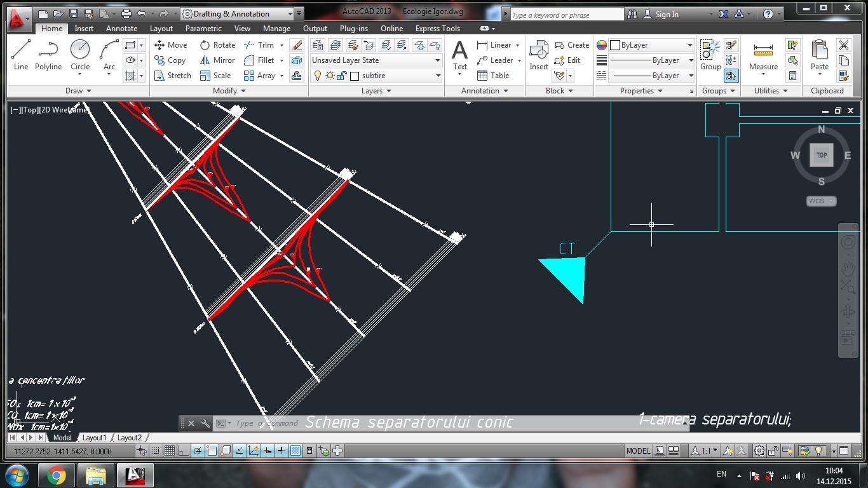Toggle Show Lineweight in status bar
The image size is (868, 488).
coord(281,451)
